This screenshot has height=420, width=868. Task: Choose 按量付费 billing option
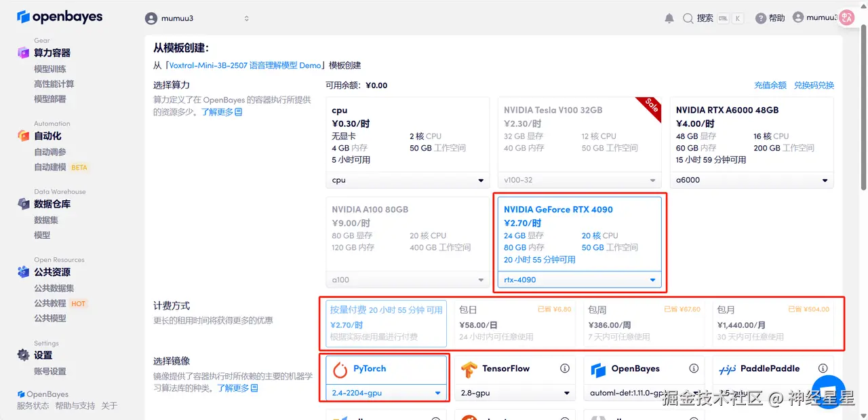(x=387, y=324)
